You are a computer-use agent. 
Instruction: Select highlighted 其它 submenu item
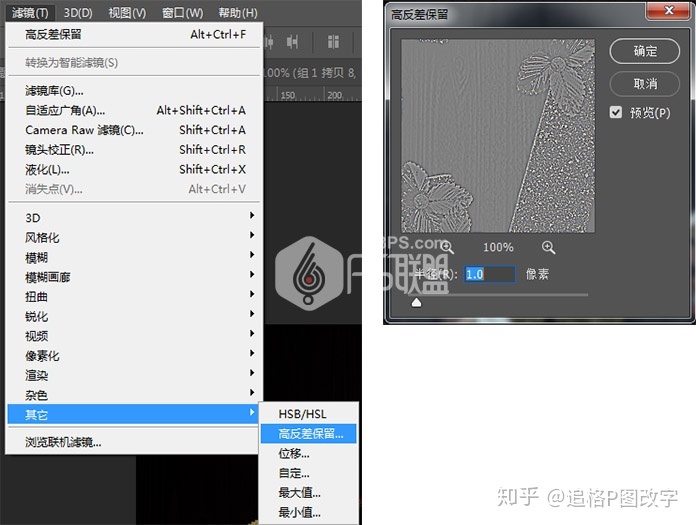133,414
